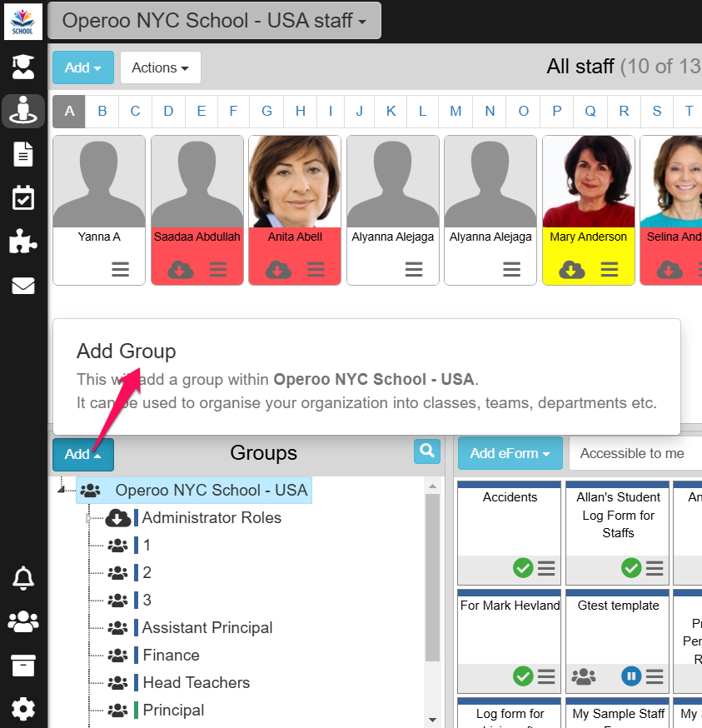702x728 pixels.
Task: Filter staff by letter S
Action: tap(656, 112)
